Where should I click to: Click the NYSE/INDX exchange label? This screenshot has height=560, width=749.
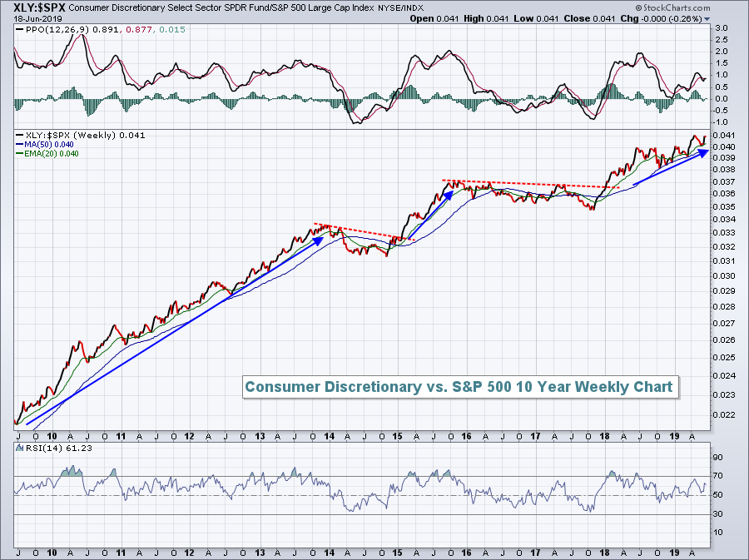pos(401,8)
